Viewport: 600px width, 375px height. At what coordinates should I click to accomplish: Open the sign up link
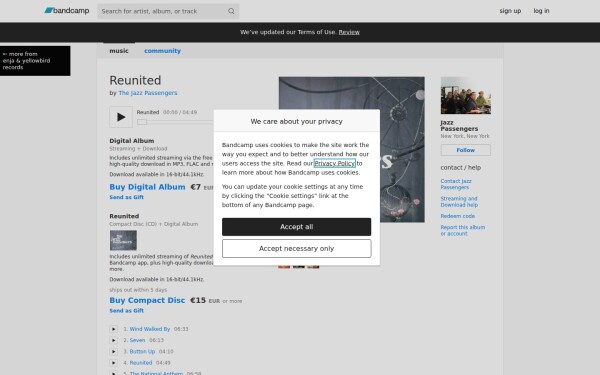click(x=510, y=11)
